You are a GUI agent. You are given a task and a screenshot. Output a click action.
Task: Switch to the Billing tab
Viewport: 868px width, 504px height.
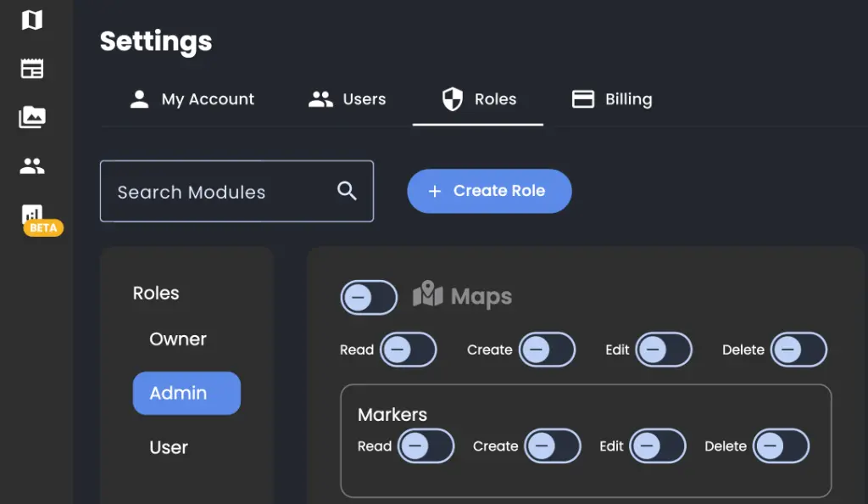point(611,99)
